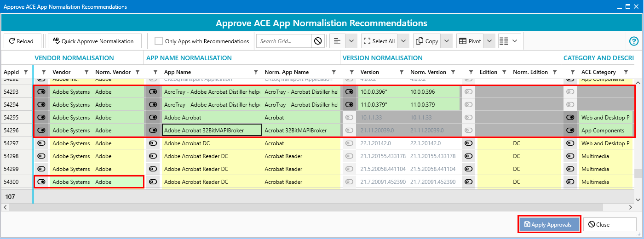Image resolution: width=644 pixels, height=239 pixels.
Task: Open the help icon in toolbar
Action: [633, 41]
